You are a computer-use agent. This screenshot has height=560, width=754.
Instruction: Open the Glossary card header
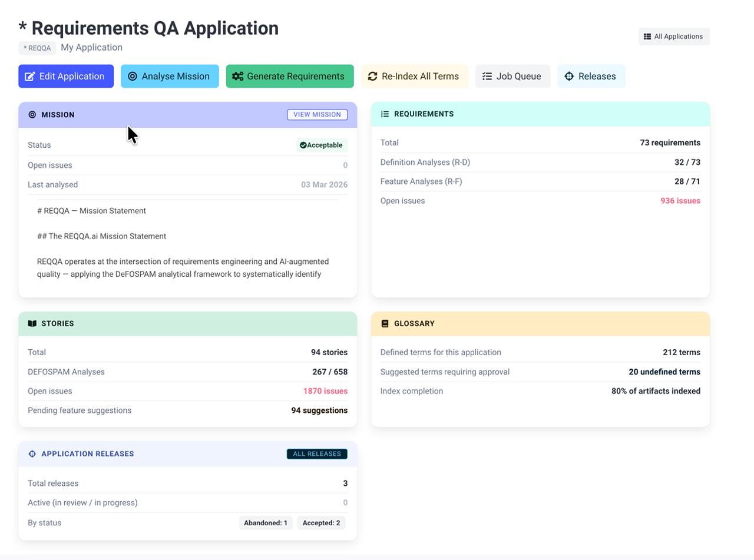pos(540,324)
